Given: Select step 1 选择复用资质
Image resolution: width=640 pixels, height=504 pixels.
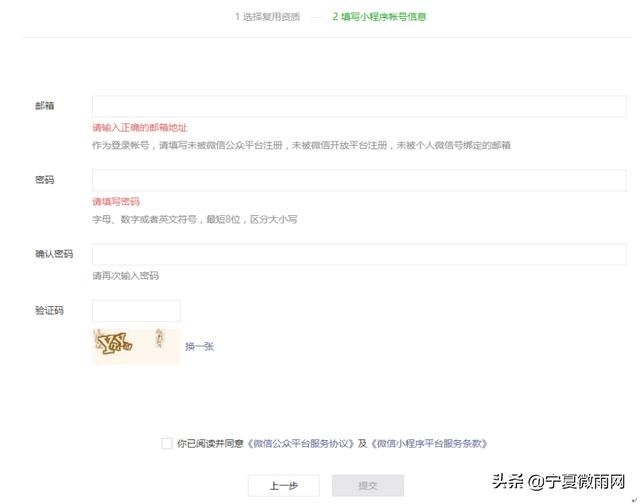Looking at the screenshot, I should pos(268,17).
